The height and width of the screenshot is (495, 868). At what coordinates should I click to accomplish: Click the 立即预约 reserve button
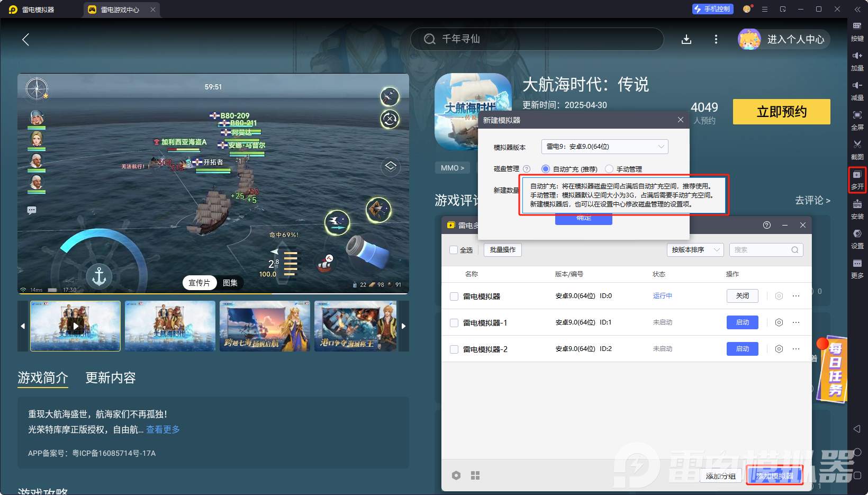(781, 112)
